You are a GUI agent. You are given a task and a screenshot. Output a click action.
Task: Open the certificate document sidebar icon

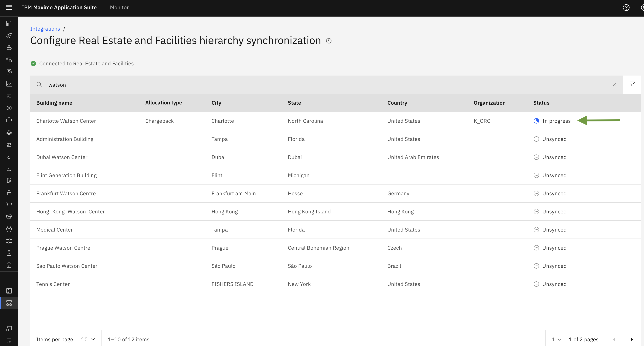point(9,72)
